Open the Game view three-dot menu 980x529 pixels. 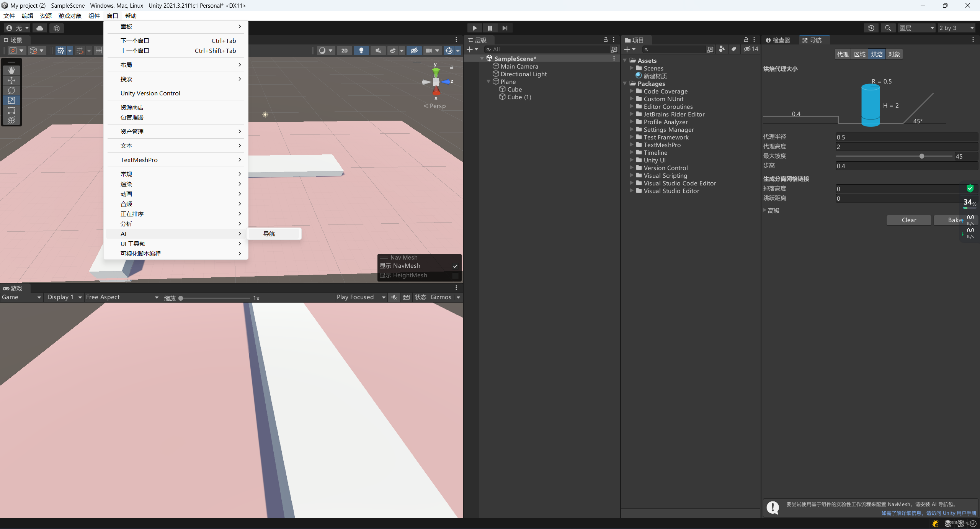point(456,288)
